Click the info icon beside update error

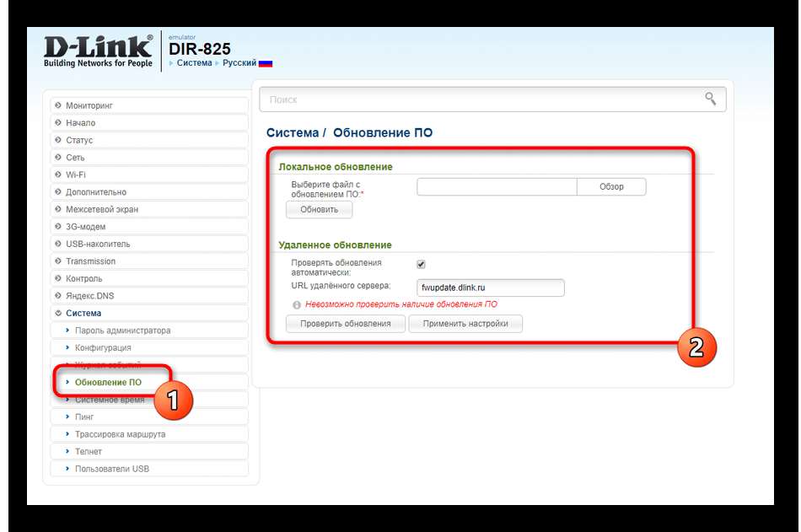296,304
